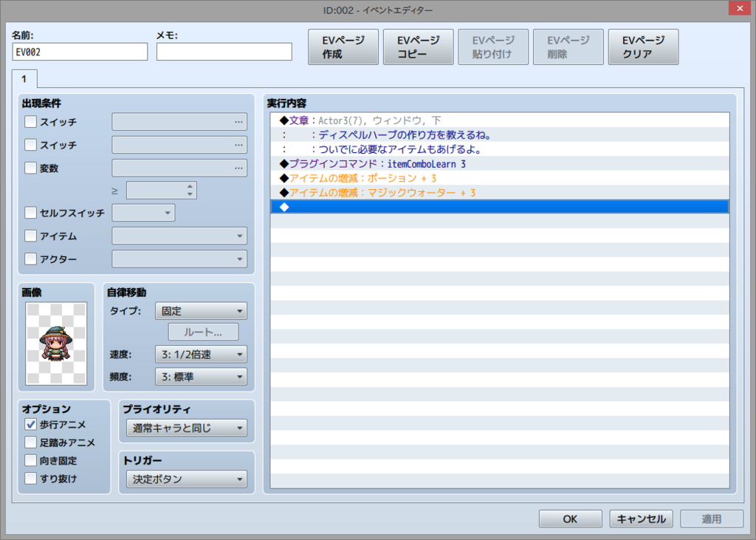Enable the アクター condition checkbox
This screenshot has width=756, height=540.
pyautogui.click(x=30, y=259)
